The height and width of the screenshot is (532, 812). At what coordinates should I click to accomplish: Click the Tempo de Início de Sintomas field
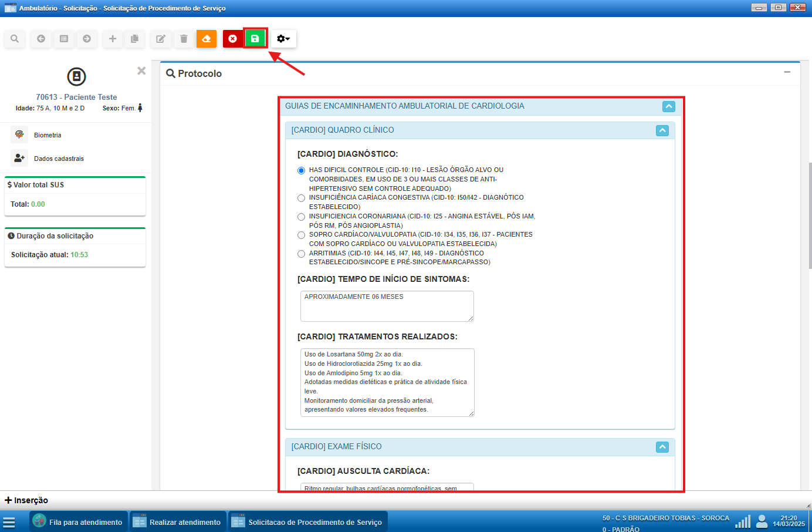click(x=387, y=306)
